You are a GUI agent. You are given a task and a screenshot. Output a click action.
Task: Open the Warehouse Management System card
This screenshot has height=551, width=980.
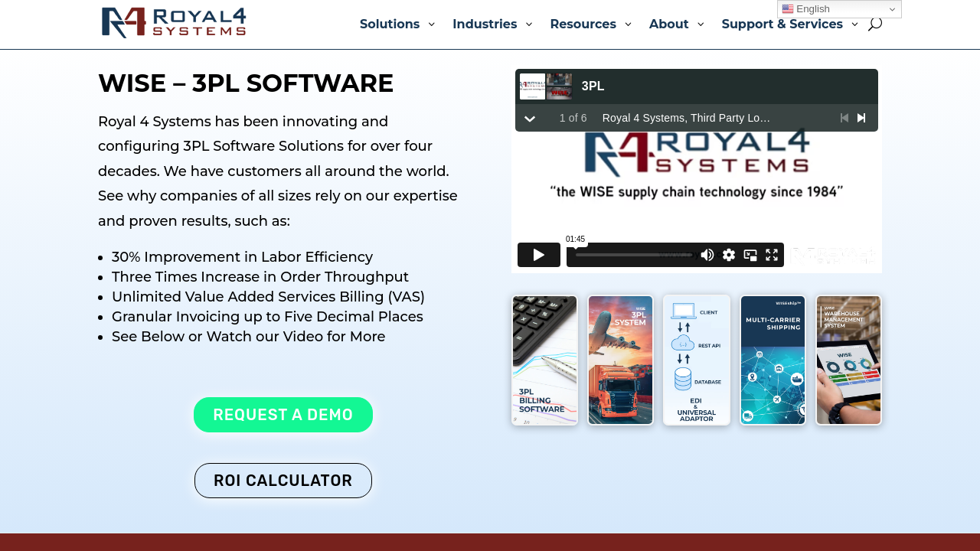[x=848, y=360]
